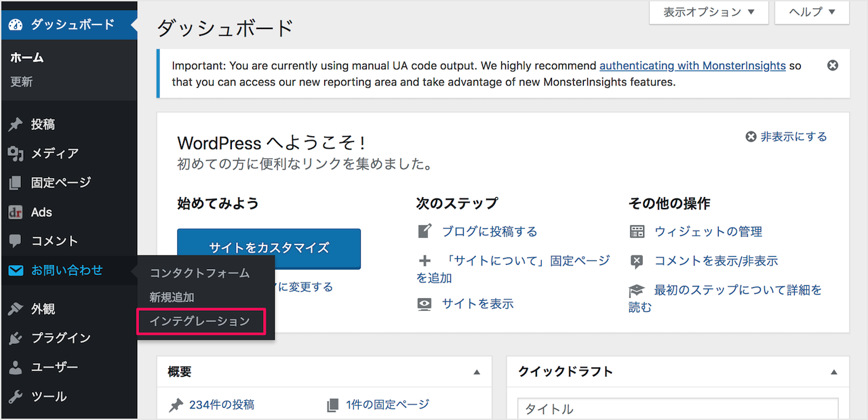Open the 固定ページ menu
Image resolution: width=868 pixels, height=420 pixels.
pos(68,183)
